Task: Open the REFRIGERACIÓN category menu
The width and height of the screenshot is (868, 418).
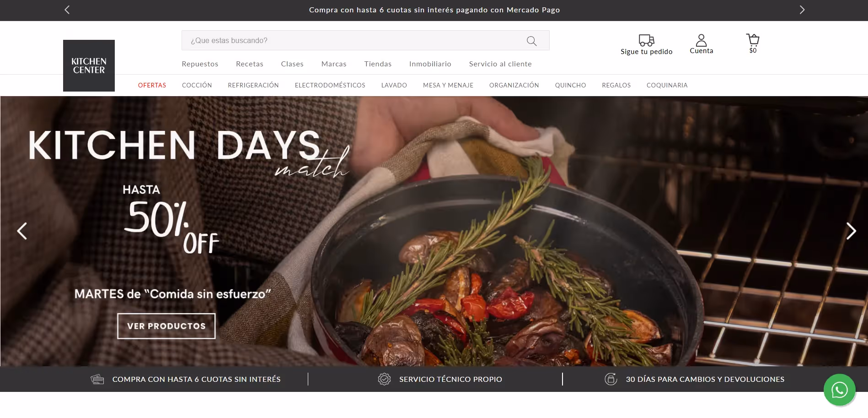Action: coord(253,85)
